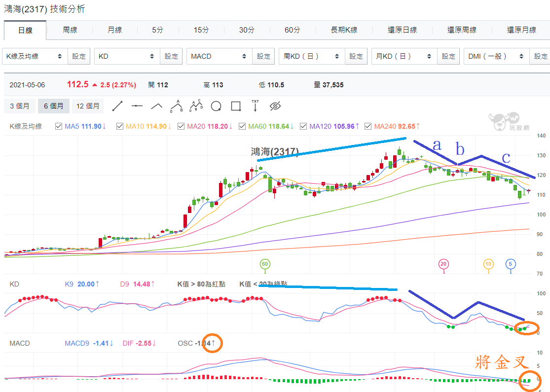Click 設定 next to DMI(一般) dropdown
The height and width of the screenshot is (392, 550).
coord(541,56)
